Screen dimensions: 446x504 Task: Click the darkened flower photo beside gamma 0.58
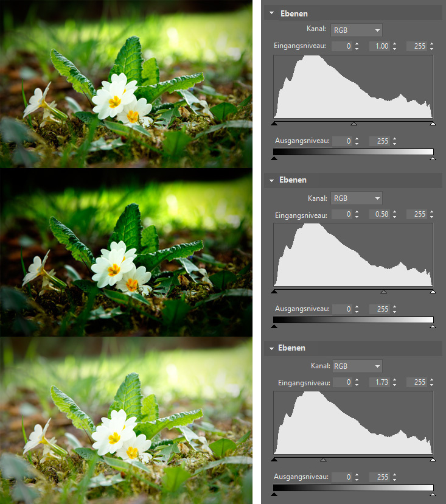[x=126, y=252]
